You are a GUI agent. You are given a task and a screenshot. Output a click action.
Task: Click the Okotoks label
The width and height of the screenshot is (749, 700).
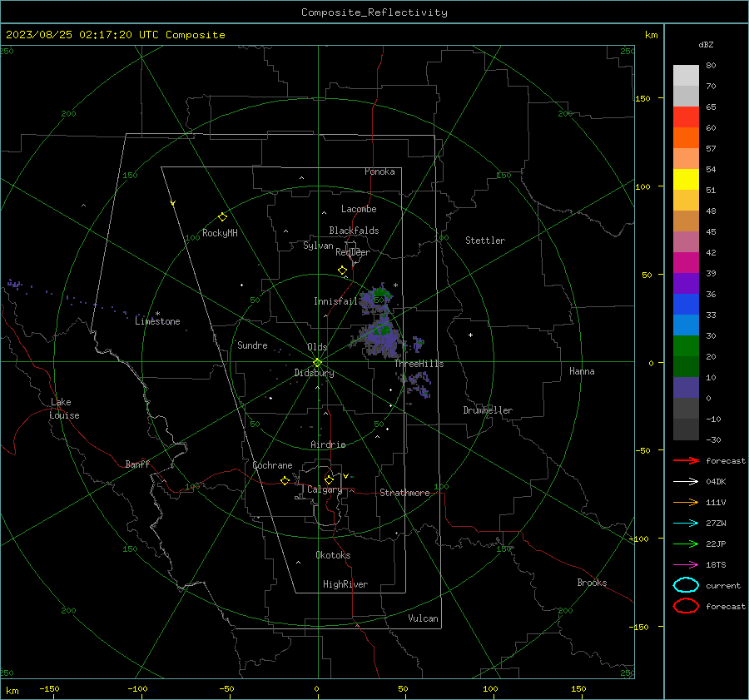pyautogui.click(x=333, y=555)
